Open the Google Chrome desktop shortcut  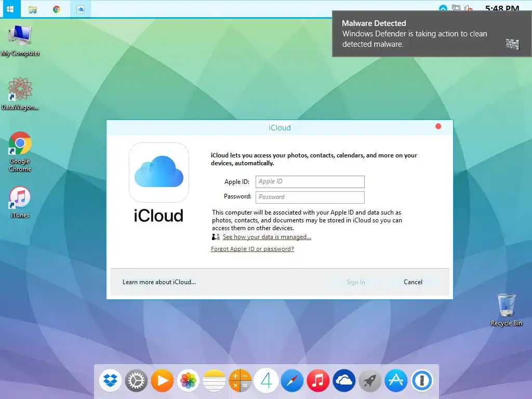(x=20, y=152)
